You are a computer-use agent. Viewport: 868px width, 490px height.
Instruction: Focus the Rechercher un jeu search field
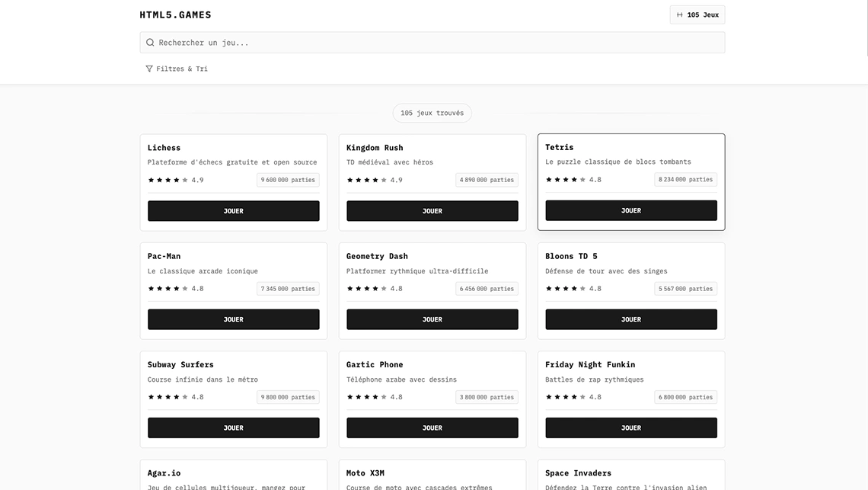438,43
